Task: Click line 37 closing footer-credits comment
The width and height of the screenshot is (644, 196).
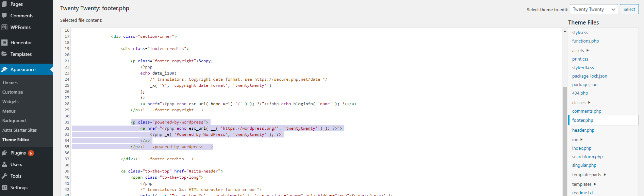Action: (157, 159)
